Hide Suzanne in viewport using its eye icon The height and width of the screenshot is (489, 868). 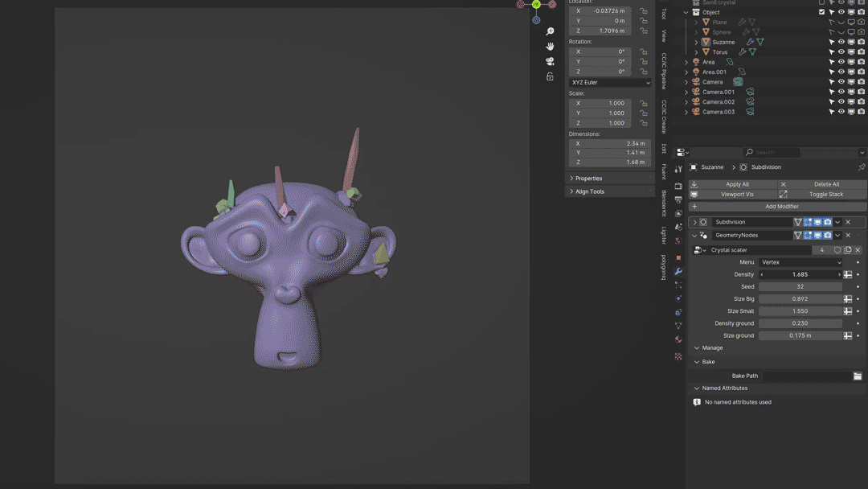(841, 42)
